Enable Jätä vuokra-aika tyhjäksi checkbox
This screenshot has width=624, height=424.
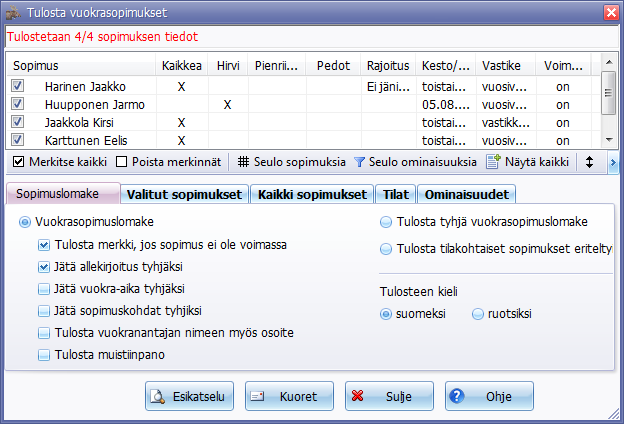[x=44, y=289]
